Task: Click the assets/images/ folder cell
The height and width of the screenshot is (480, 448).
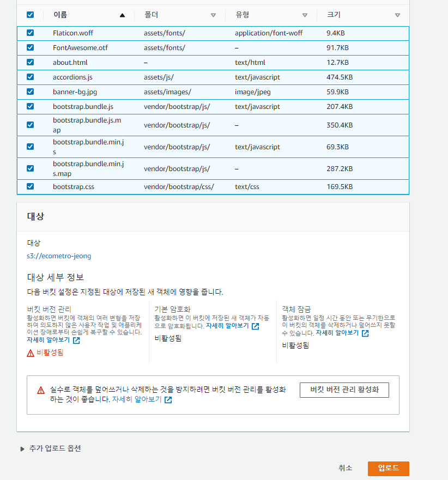Action: [167, 92]
